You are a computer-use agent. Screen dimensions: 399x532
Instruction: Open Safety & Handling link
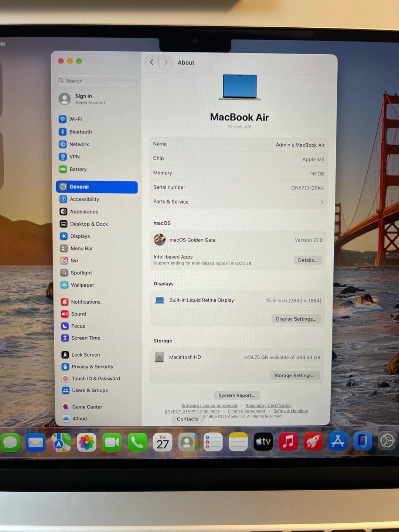click(290, 411)
